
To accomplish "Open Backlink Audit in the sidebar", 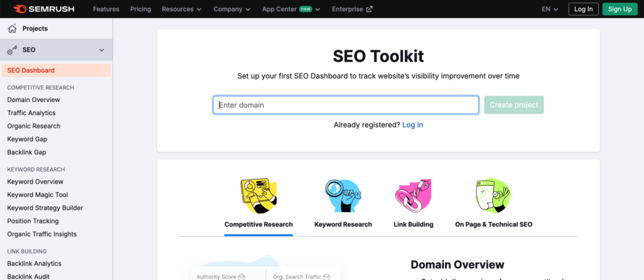I will [x=28, y=277].
